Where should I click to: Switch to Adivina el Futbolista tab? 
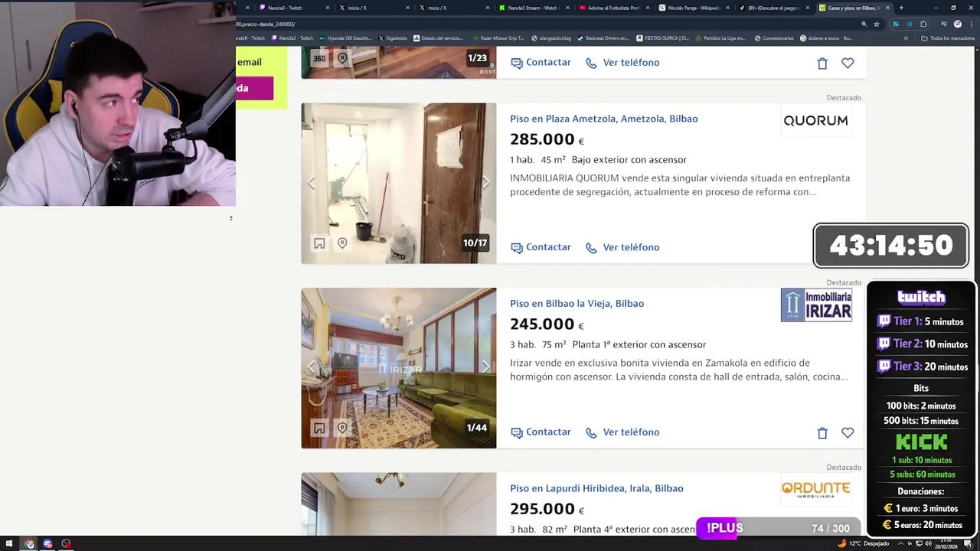613,8
